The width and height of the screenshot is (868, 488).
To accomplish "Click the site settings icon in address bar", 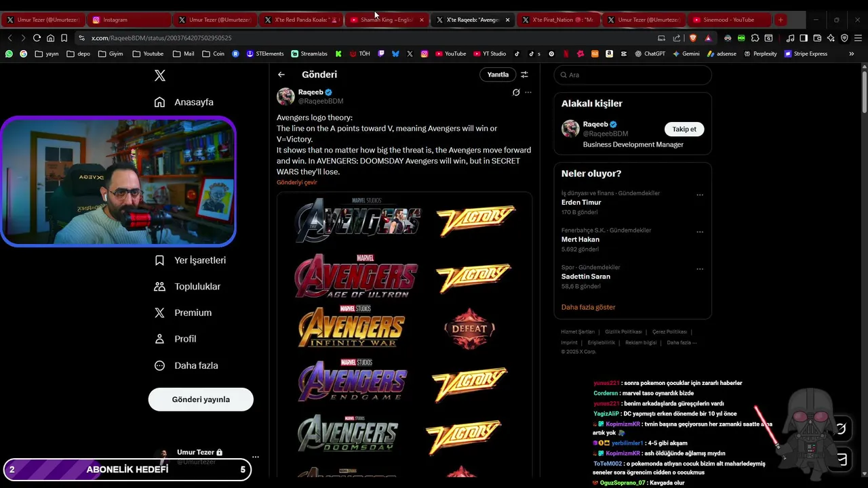I will 82,38.
